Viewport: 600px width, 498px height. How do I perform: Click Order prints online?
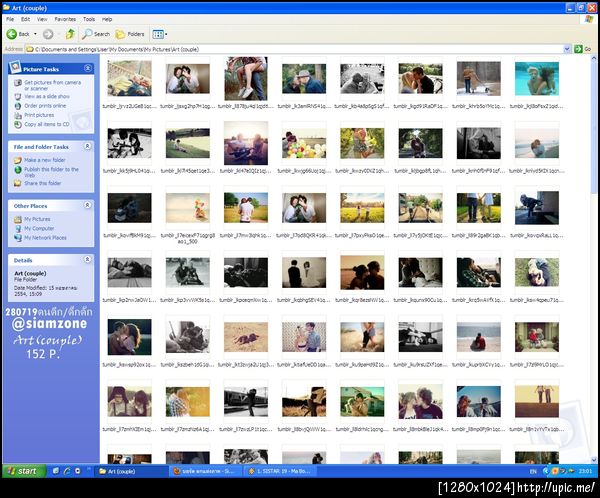(x=45, y=106)
